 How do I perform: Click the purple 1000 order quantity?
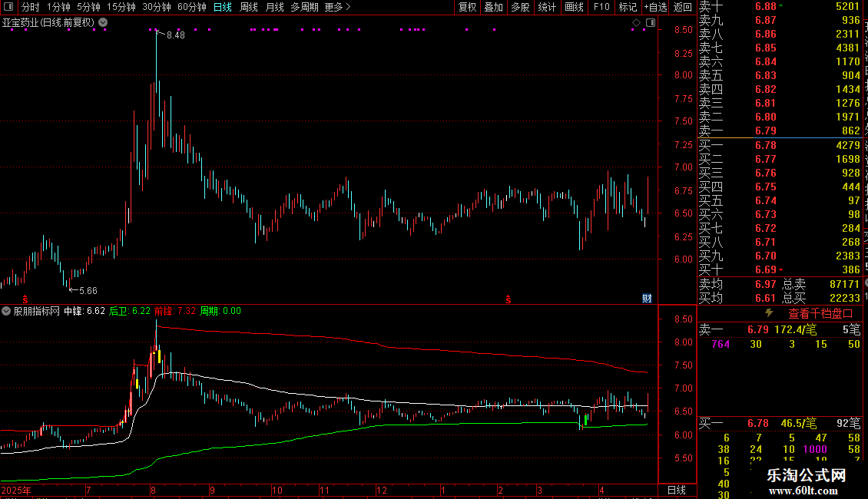815,449
